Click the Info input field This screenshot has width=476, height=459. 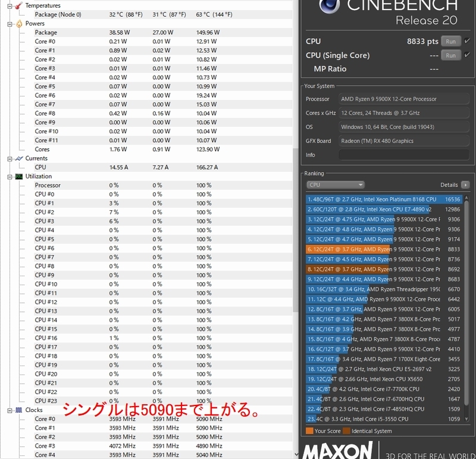click(404, 155)
